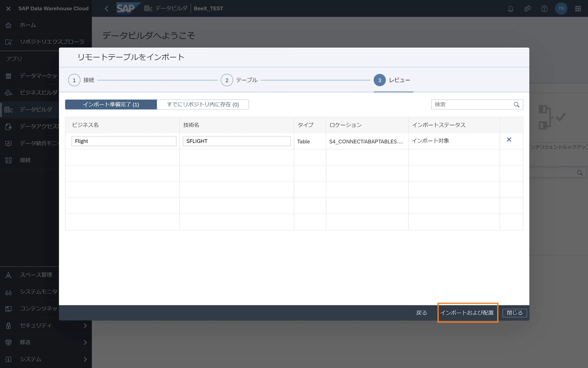Image resolution: width=588 pixels, height=368 pixels.
Task: Open the help question mark icon
Action: (x=544, y=9)
